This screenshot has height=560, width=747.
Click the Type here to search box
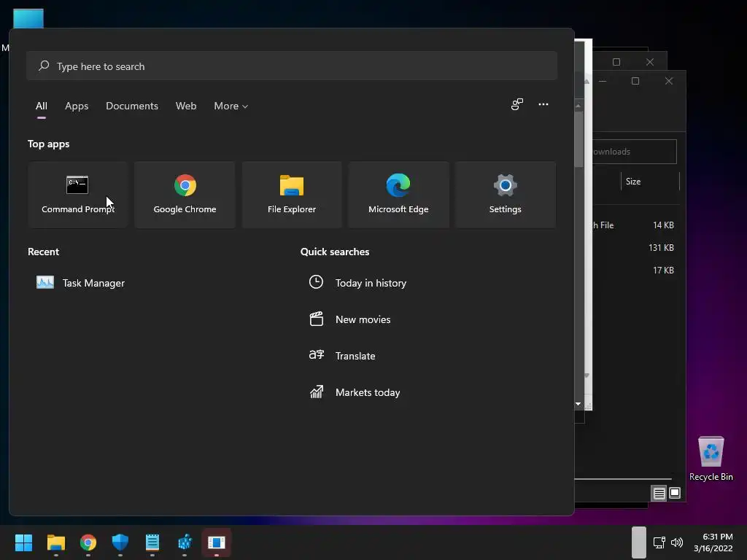click(x=292, y=66)
